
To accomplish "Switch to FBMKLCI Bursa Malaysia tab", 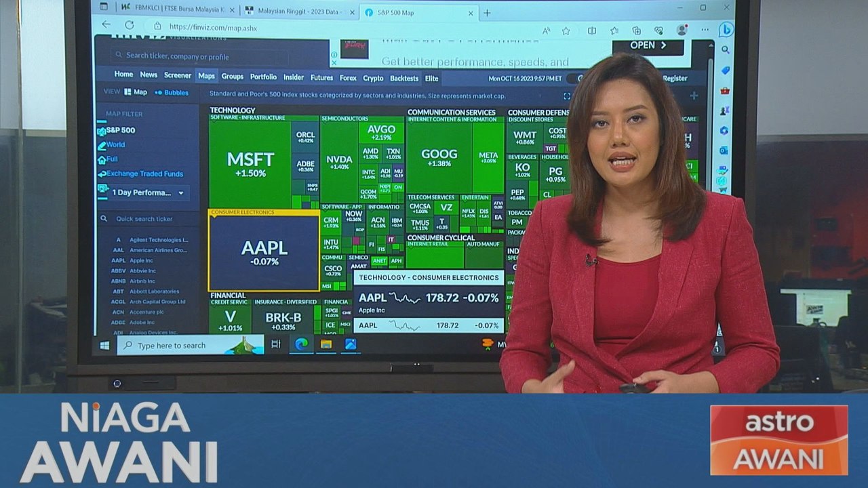I will [x=178, y=9].
